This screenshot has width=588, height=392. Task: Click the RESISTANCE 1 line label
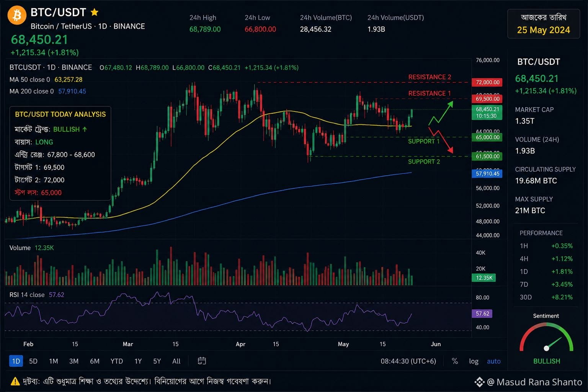click(x=430, y=93)
